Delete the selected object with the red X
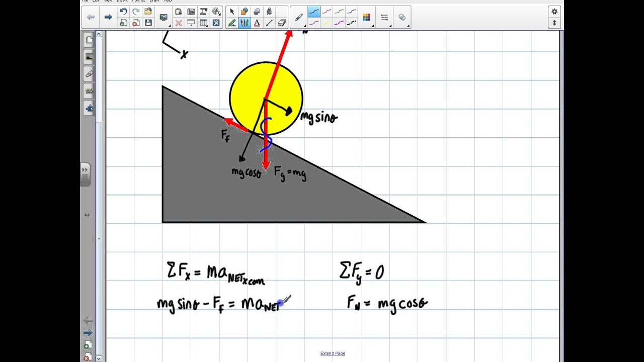This screenshot has width=644, height=362. click(x=179, y=23)
